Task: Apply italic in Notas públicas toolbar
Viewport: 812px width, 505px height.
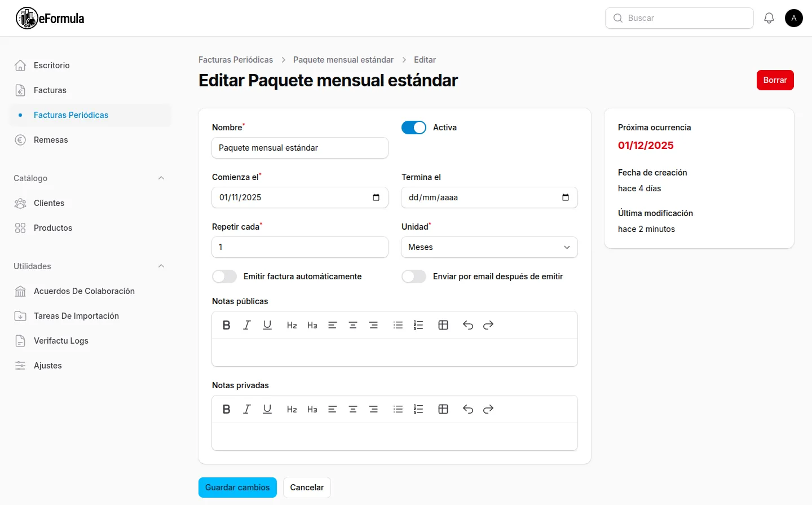Action: click(x=247, y=325)
